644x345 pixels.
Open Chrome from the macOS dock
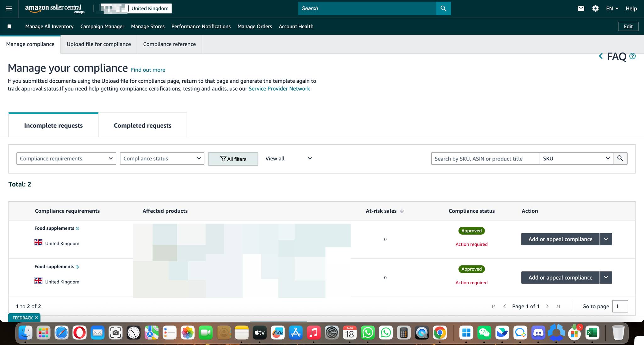(440, 333)
